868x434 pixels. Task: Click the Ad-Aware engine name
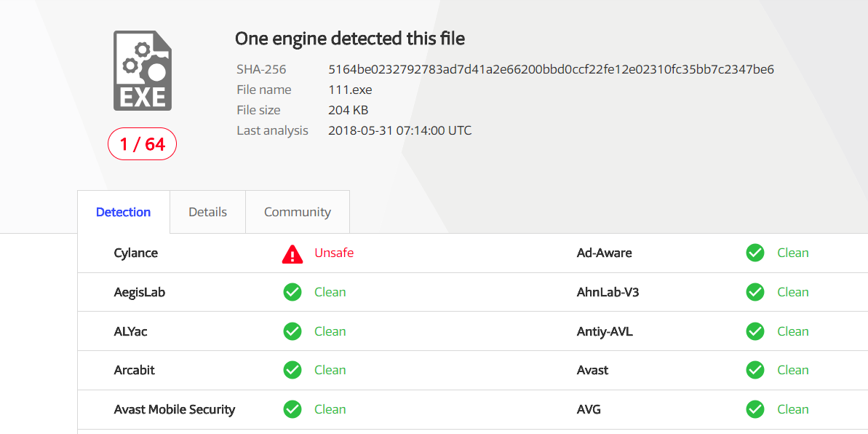click(604, 253)
